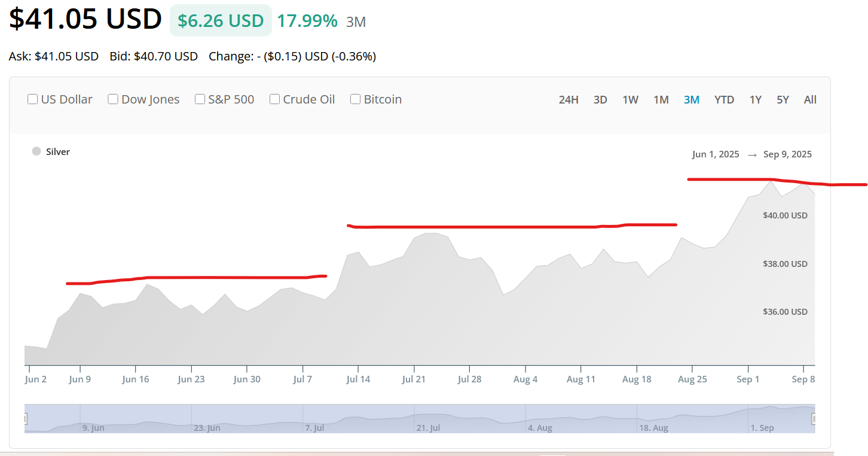Viewport: 868px width, 456px height.
Task: Switch the chart to YTD
Action: tap(725, 100)
